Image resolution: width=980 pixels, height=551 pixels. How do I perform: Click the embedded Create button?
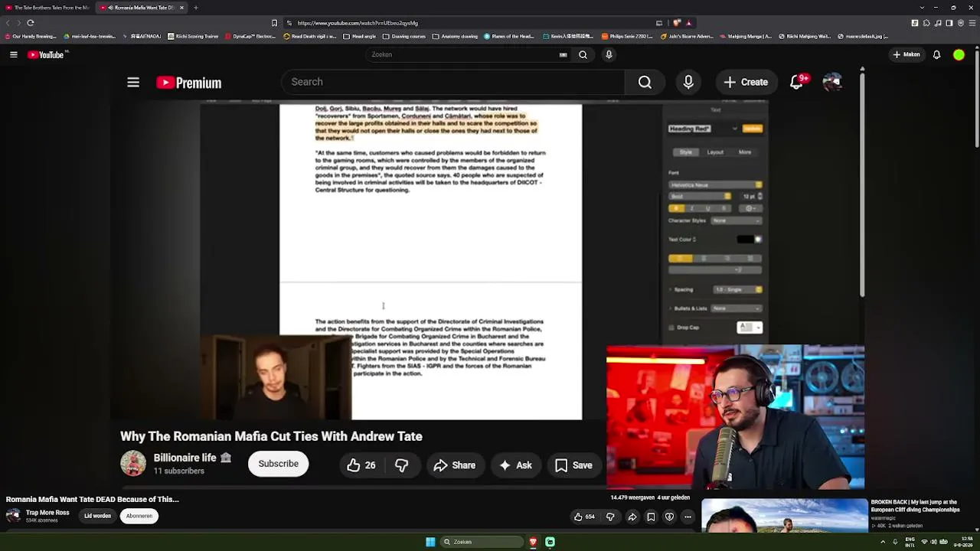pyautogui.click(x=746, y=82)
